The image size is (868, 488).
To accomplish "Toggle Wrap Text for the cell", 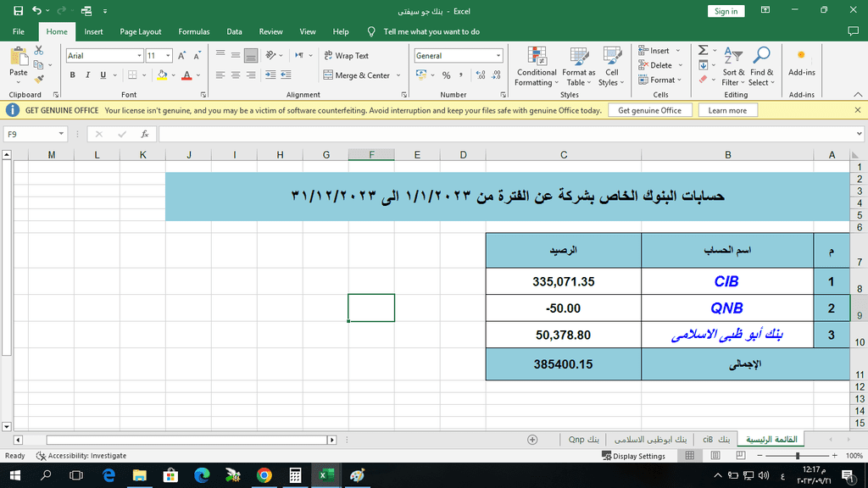I will (x=346, y=55).
